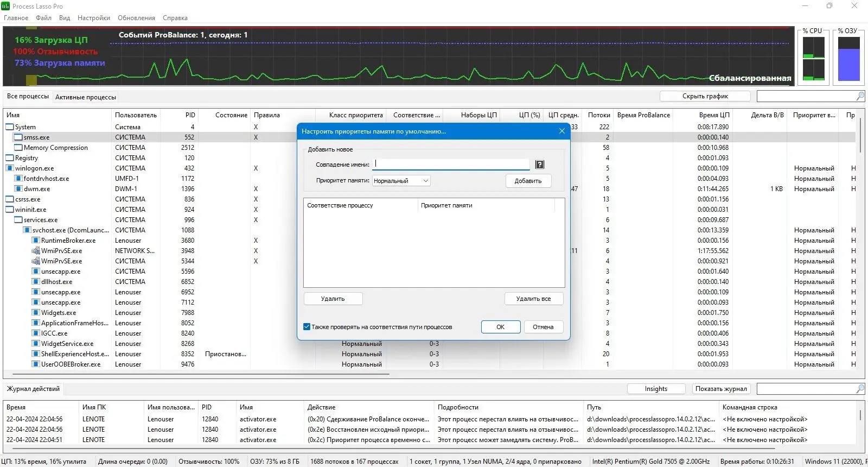Image resolution: width=868 pixels, height=467 pixels.
Task: Click the Process Lasso Pro title bar icon
Action: pos(5,6)
